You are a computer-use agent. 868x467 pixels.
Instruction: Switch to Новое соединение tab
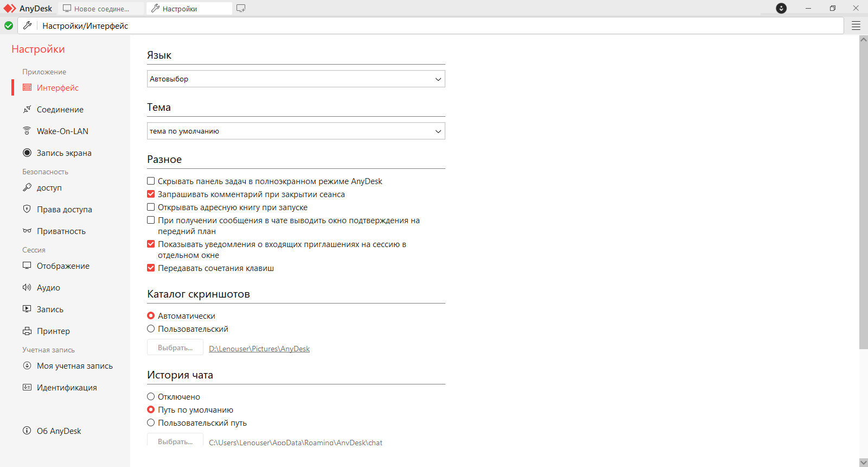click(x=101, y=9)
